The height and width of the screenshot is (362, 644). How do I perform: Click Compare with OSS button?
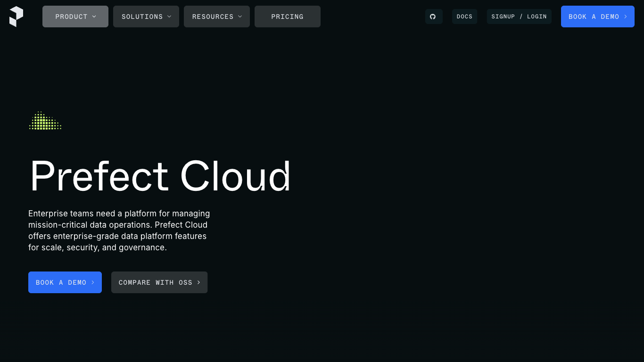click(159, 282)
